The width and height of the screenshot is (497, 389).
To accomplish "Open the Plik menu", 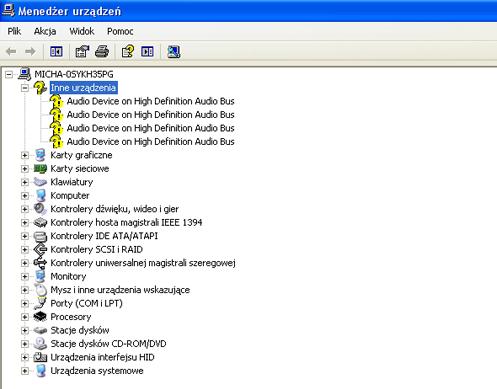I will click(x=14, y=31).
